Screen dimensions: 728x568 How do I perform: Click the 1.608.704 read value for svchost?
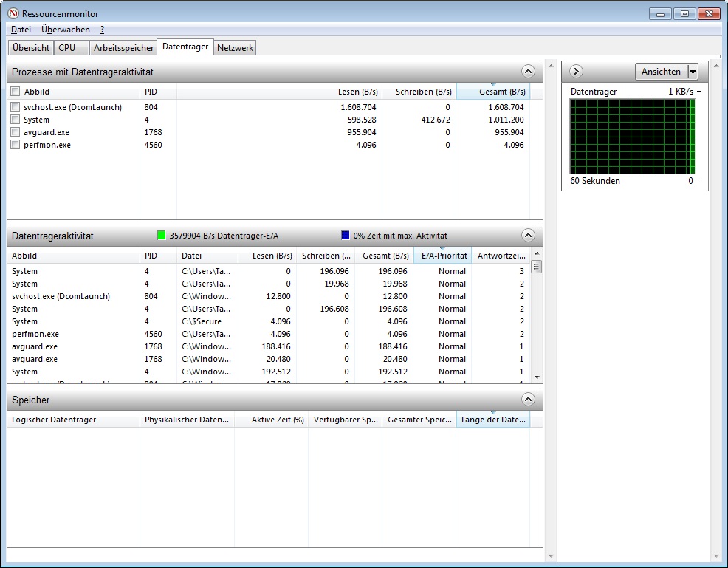pos(358,107)
